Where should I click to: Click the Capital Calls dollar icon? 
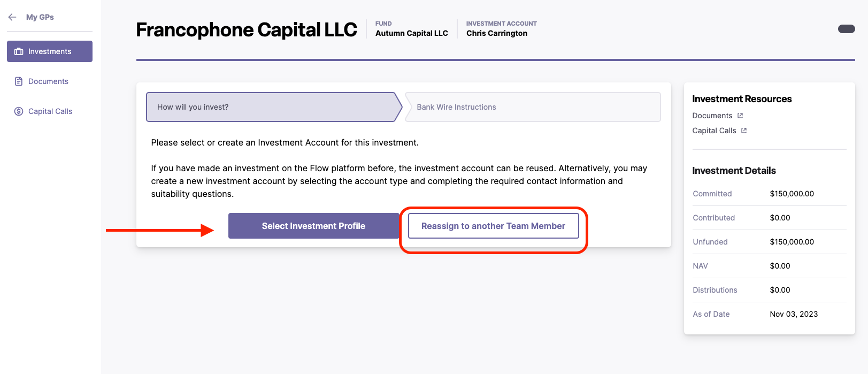[x=19, y=111]
